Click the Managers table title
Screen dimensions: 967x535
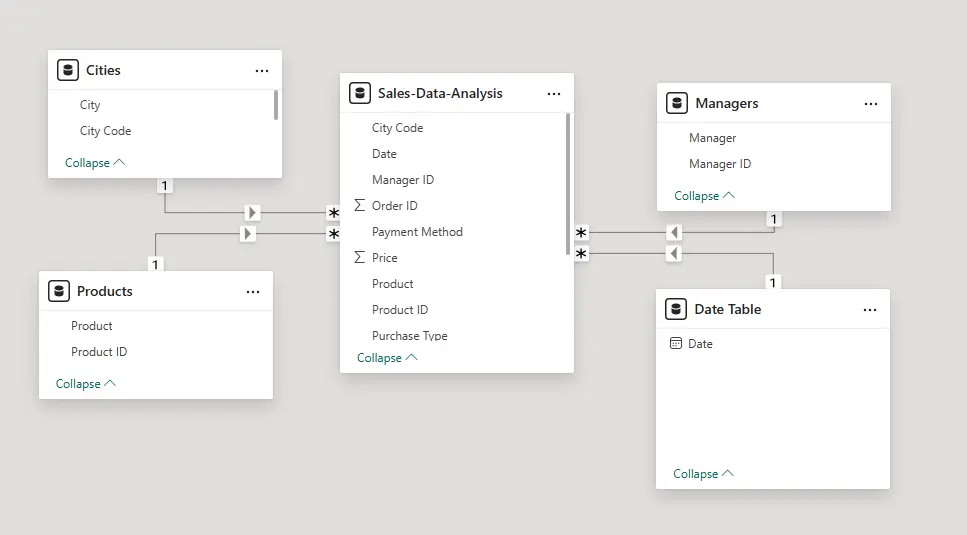click(x=726, y=103)
